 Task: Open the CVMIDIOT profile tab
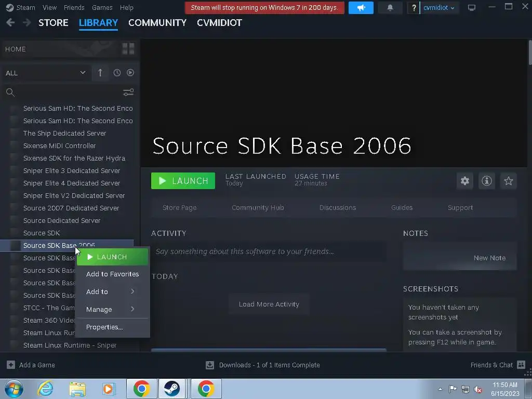[220, 23]
